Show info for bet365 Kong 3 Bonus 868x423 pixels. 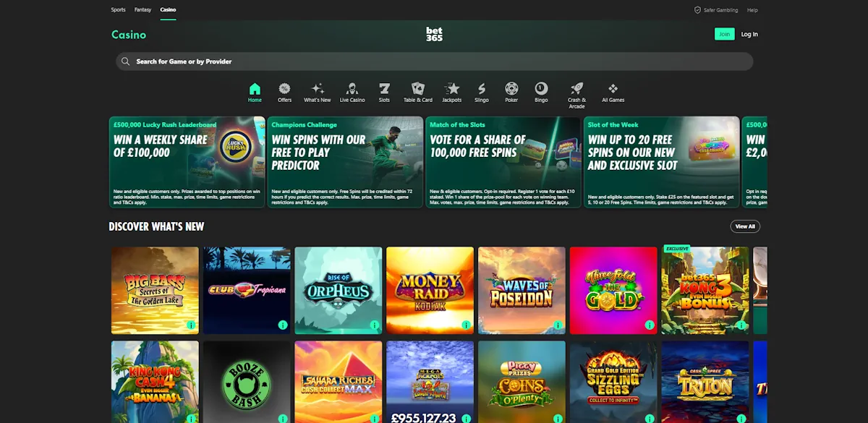tap(741, 325)
